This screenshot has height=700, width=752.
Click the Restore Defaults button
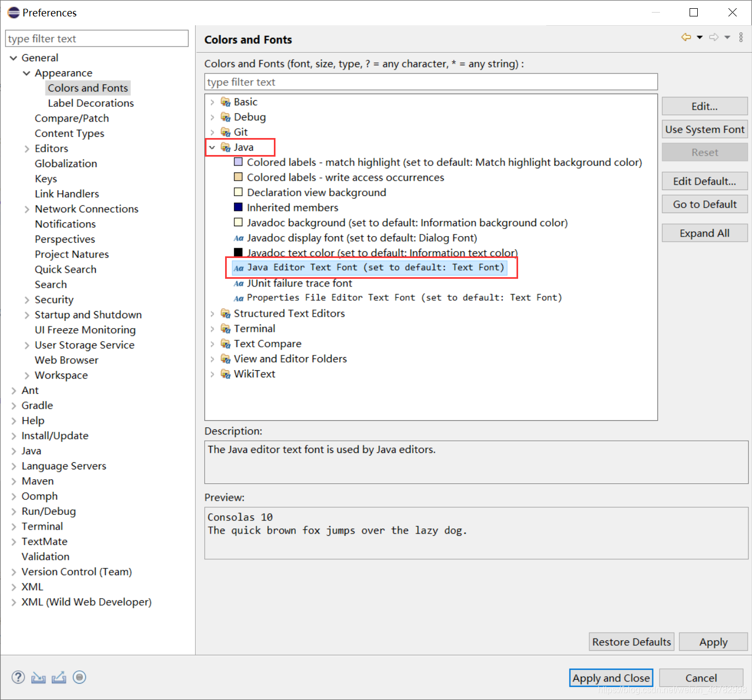click(x=632, y=642)
